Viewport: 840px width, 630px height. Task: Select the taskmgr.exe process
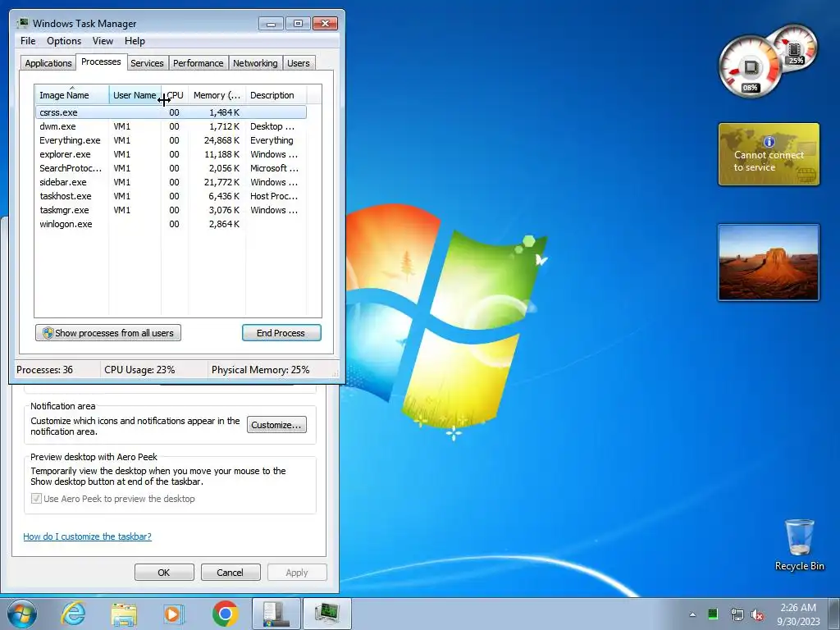click(171, 210)
